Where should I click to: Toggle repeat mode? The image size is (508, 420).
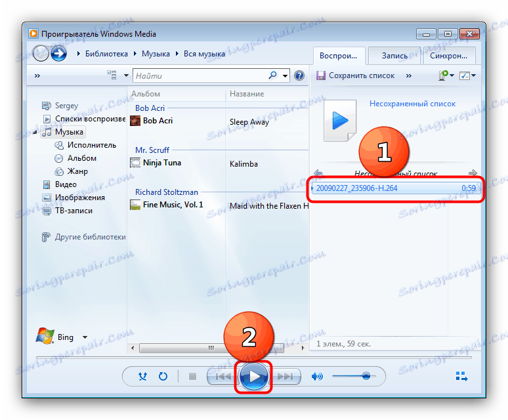pyautogui.click(x=163, y=376)
